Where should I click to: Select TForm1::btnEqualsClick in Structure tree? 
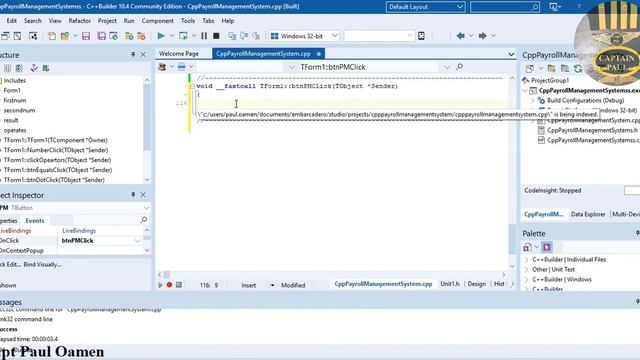point(58,170)
